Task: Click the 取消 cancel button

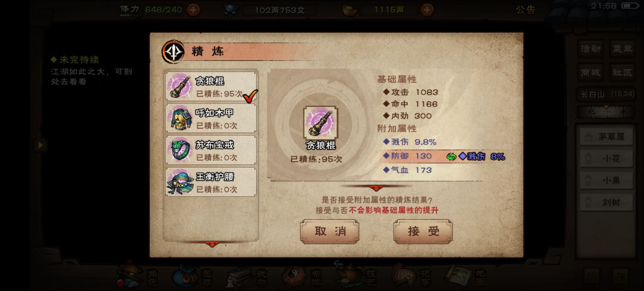Action: click(330, 231)
